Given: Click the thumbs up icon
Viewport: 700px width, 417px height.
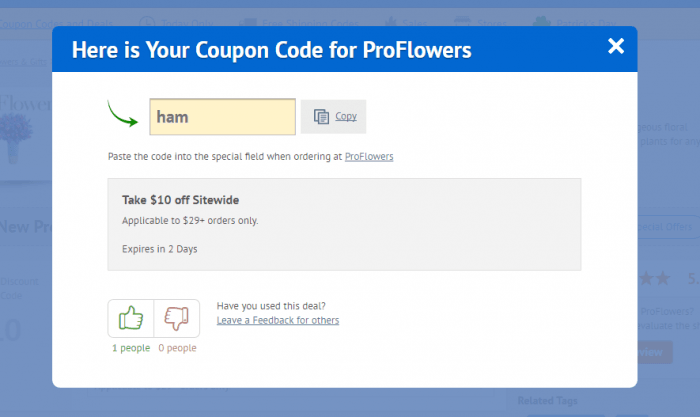Looking at the screenshot, I should [131, 318].
